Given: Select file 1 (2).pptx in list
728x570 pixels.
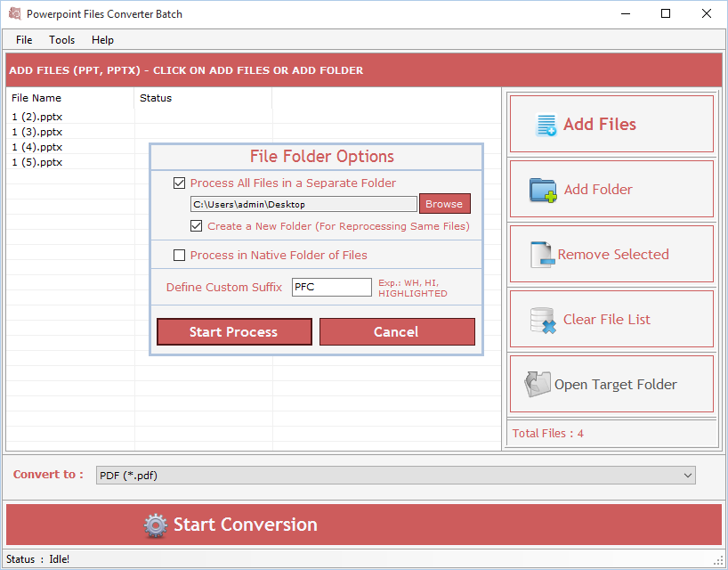Looking at the screenshot, I should tap(37, 117).
